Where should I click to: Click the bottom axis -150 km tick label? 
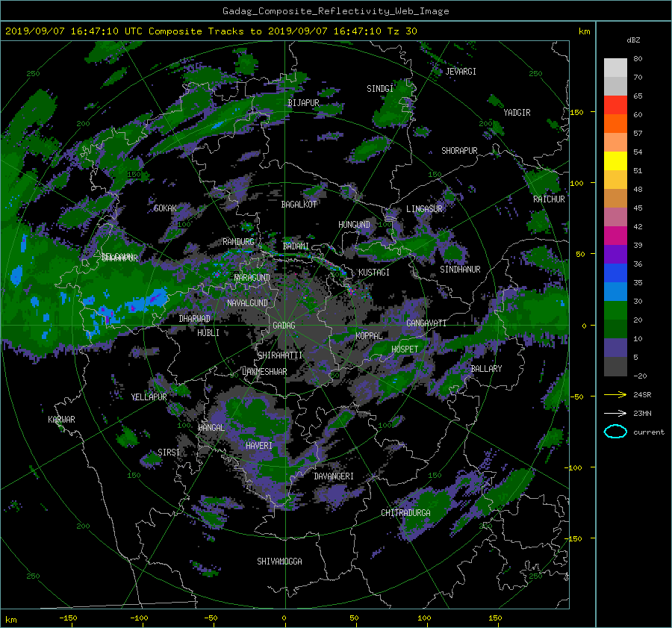click(68, 618)
